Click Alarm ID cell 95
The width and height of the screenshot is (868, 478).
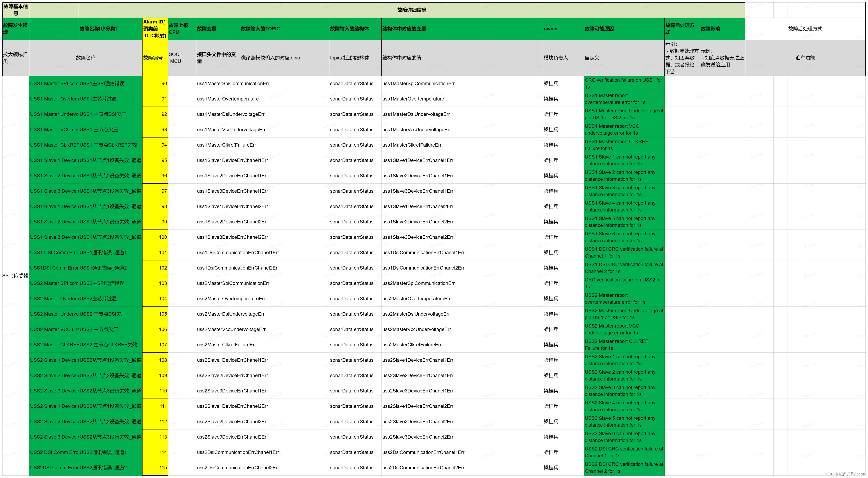[x=155, y=161]
